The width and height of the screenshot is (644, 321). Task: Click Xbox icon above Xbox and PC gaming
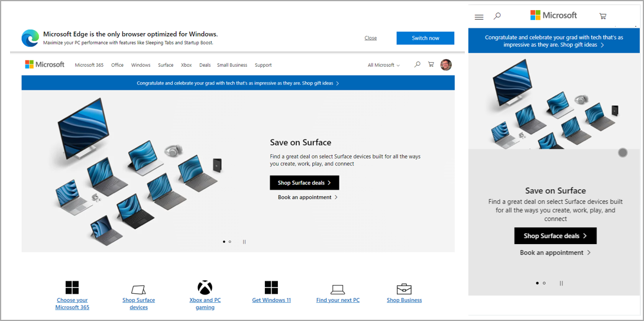click(205, 287)
